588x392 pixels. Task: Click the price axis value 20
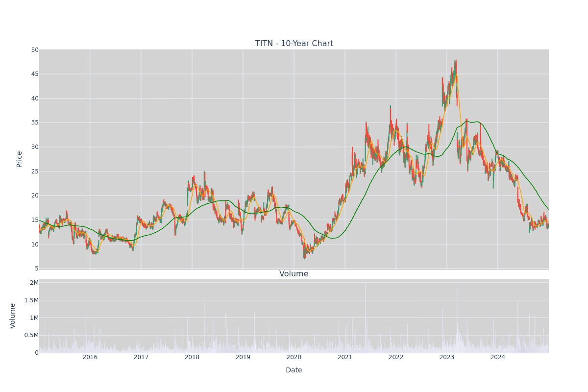pos(35,196)
